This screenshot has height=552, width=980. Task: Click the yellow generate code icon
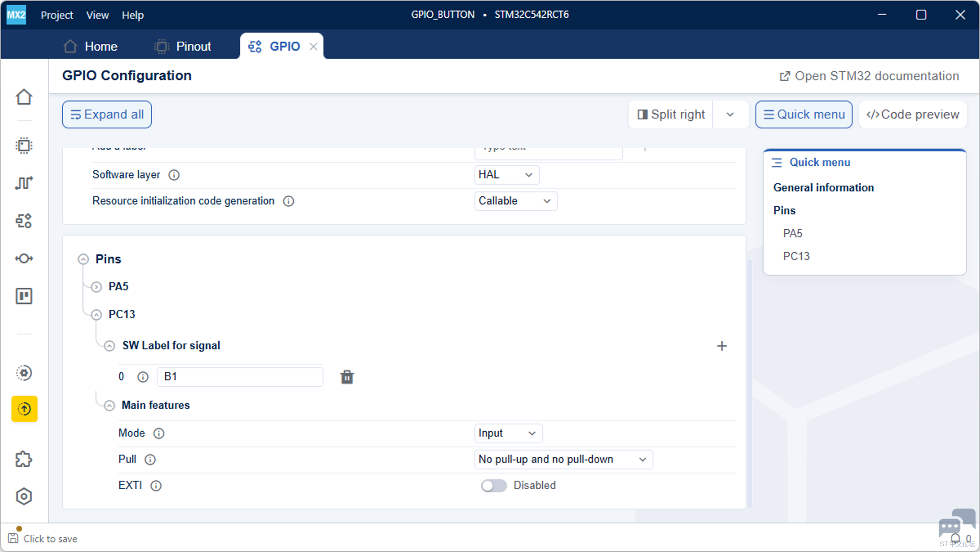pyautogui.click(x=24, y=409)
